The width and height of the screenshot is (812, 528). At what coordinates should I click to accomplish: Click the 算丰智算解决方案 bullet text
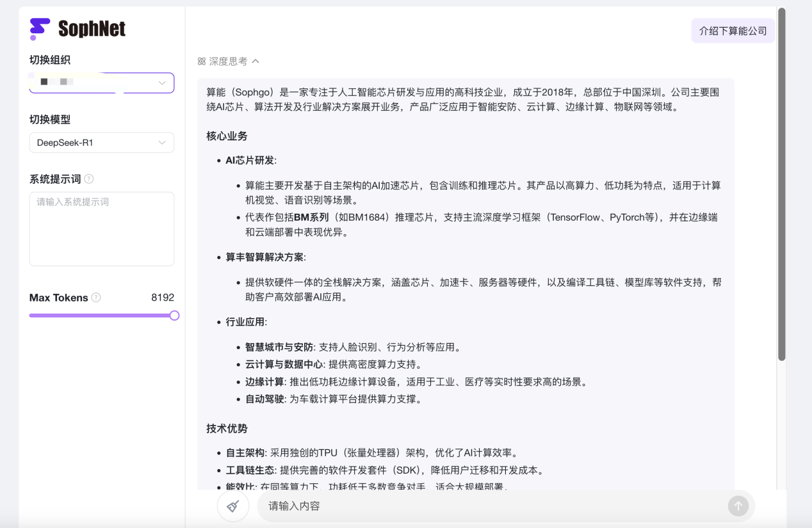[266, 257]
